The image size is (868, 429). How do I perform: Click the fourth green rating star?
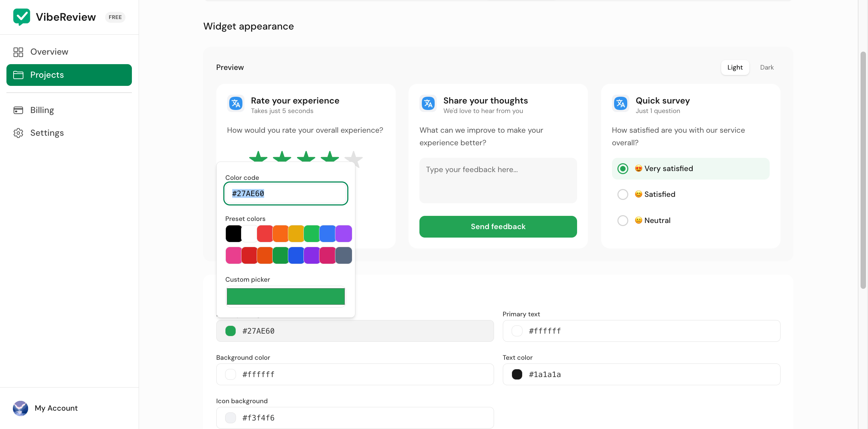click(330, 156)
